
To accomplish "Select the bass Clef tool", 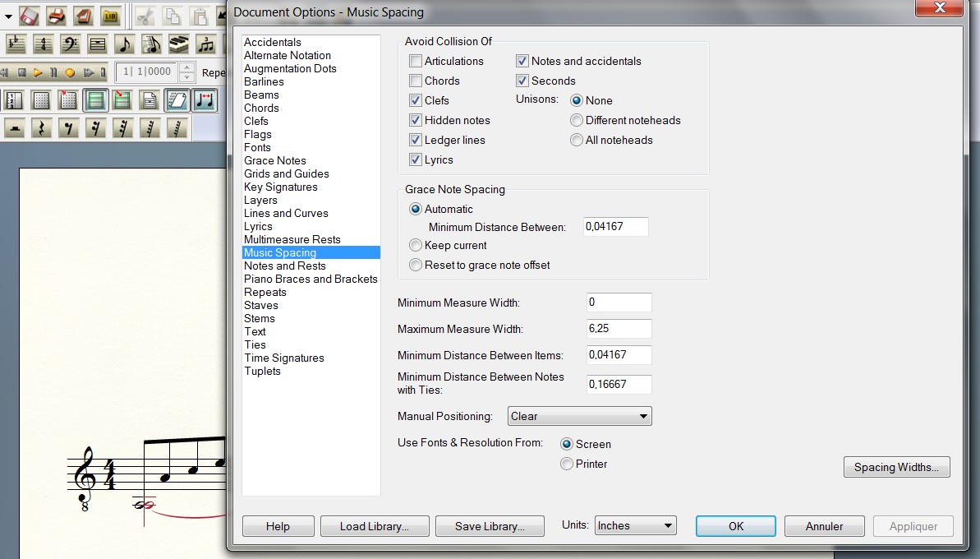I will click(70, 44).
